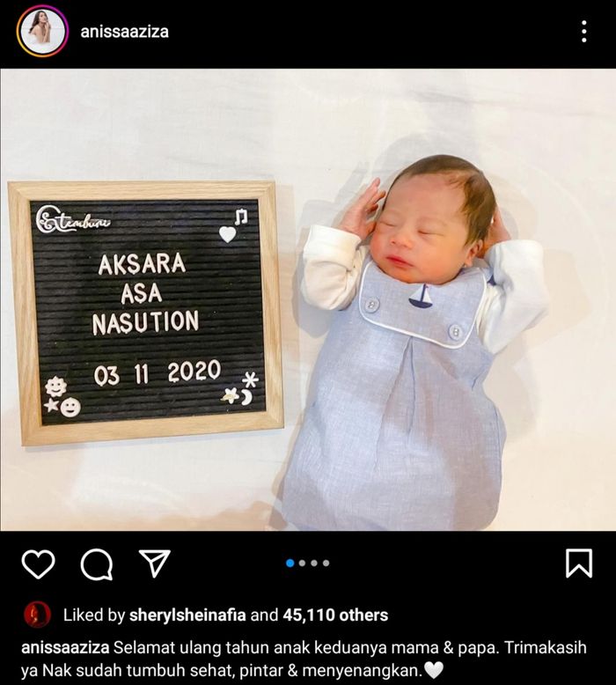This screenshot has width=616, height=685.
Task: Tap the Tembuni logo on letter board
Action: 73,219
